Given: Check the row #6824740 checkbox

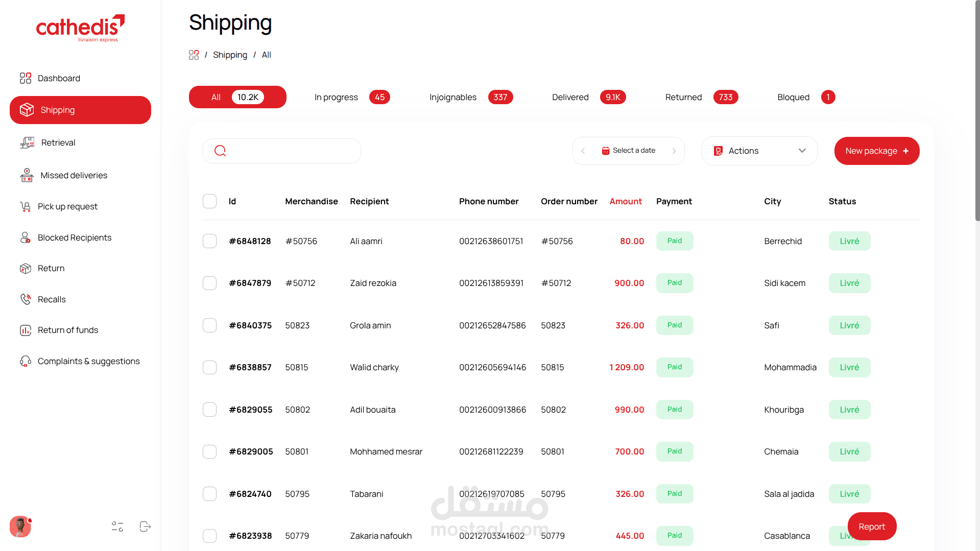Looking at the screenshot, I should [209, 494].
